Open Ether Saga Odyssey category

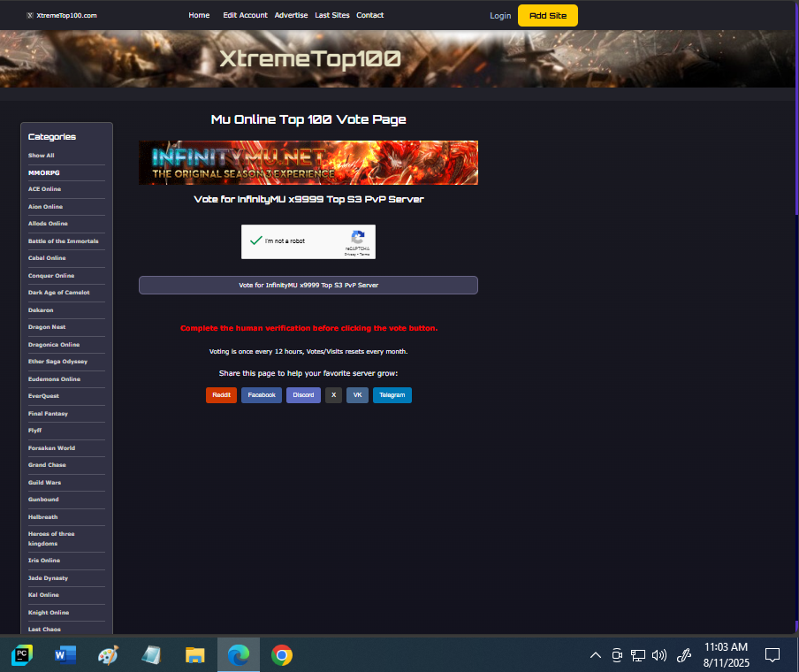[57, 362]
